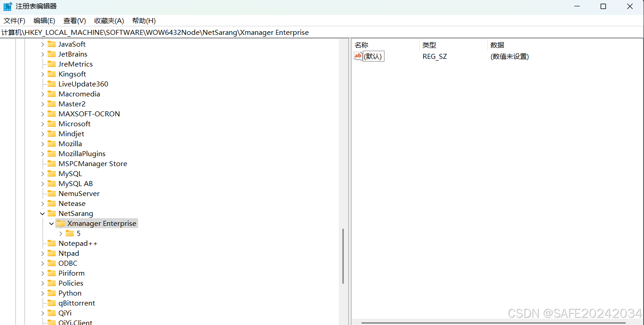
Task: Select the Microsoft key label
Action: pos(74,124)
